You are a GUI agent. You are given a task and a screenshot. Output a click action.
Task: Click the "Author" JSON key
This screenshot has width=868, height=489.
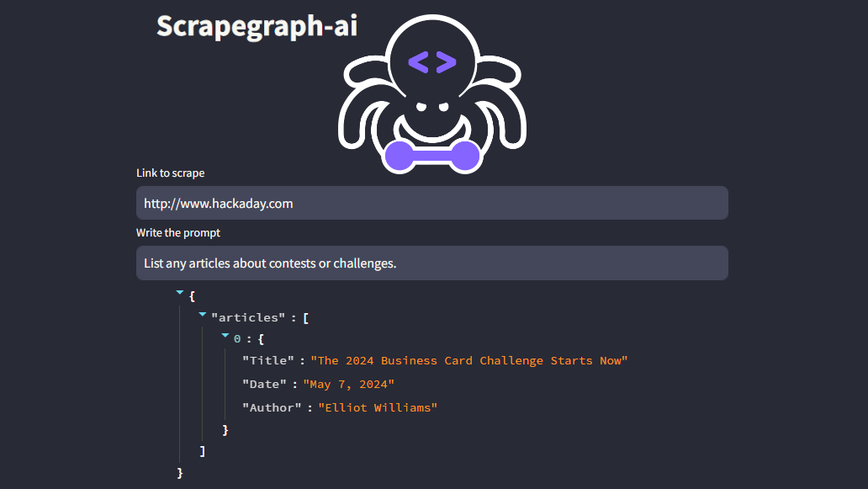coord(272,408)
